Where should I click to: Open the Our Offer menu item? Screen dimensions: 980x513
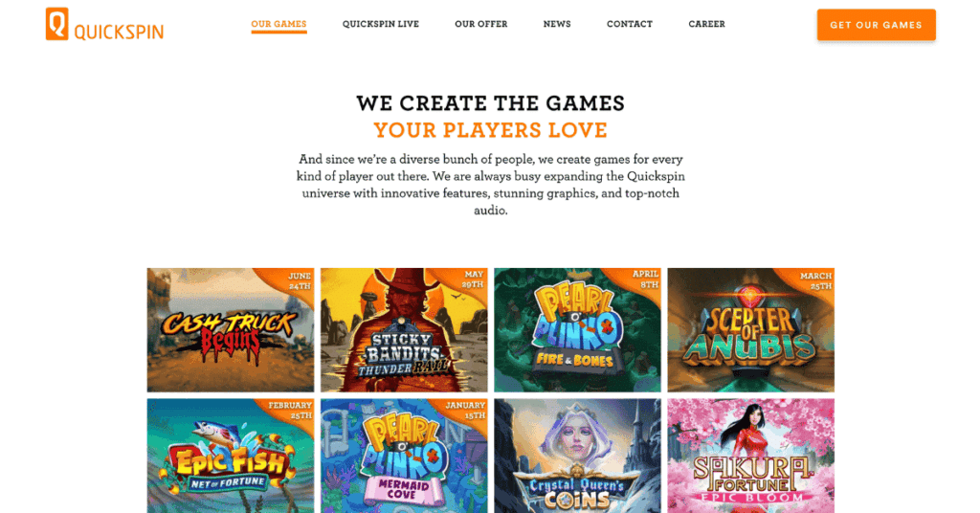(x=481, y=24)
